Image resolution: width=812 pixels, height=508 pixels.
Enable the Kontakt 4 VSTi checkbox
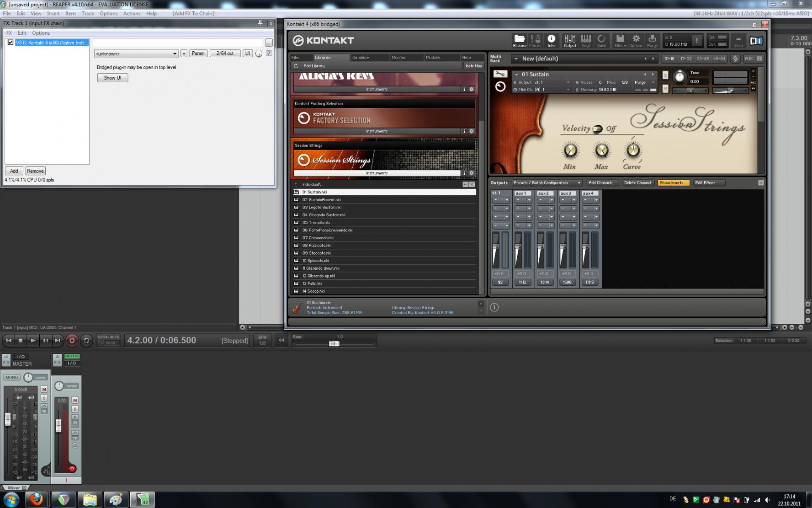pyautogui.click(x=11, y=43)
